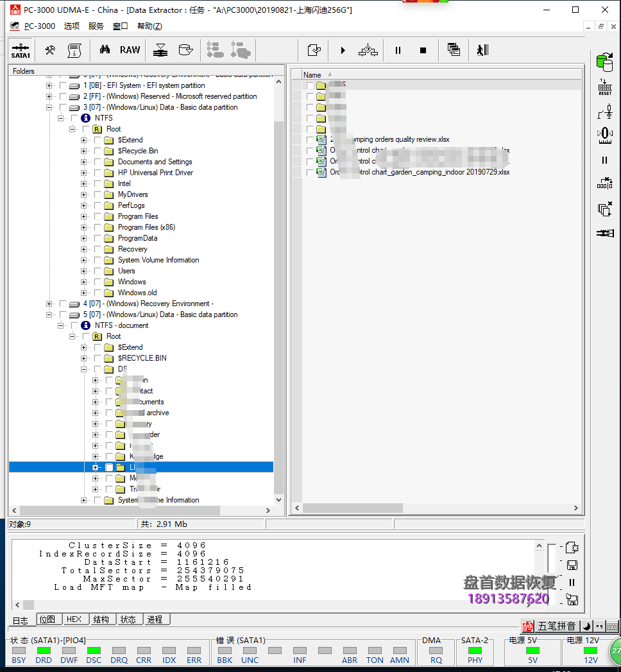Click the folder tree scroll down arrow
621x672 pixels.
[x=279, y=500]
